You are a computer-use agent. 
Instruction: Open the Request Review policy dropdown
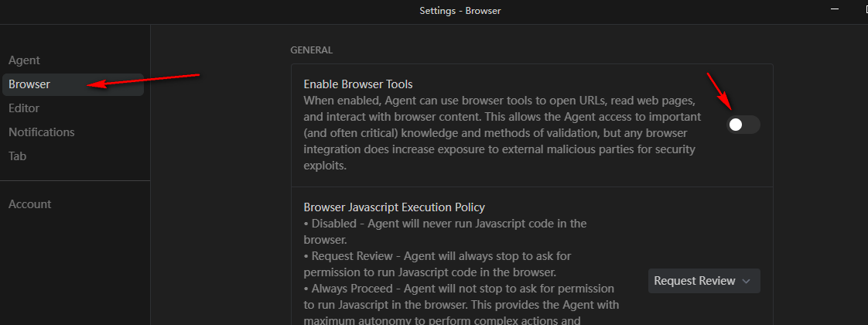(703, 281)
